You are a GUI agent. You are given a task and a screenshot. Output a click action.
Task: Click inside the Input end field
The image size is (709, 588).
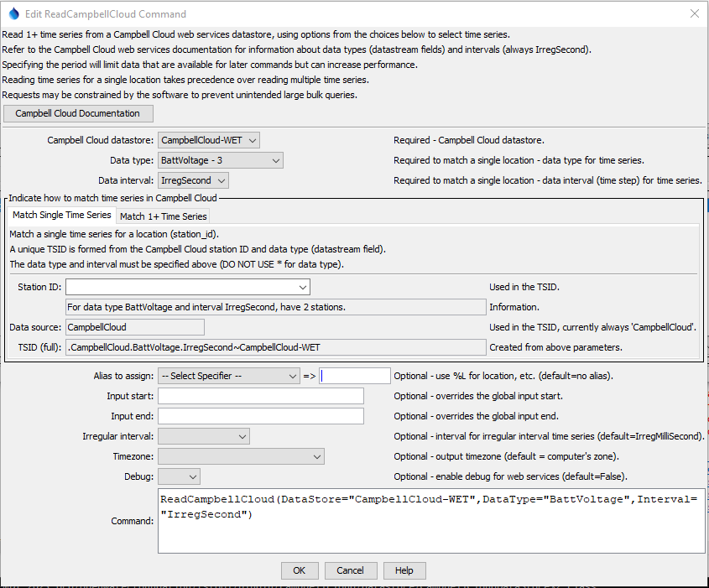coord(260,415)
